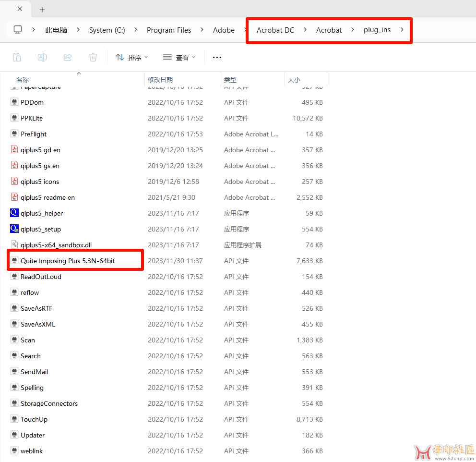Viewport: 476px width, 462px height.
Task: Expand chevron after the computer icon
Action: (34, 30)
